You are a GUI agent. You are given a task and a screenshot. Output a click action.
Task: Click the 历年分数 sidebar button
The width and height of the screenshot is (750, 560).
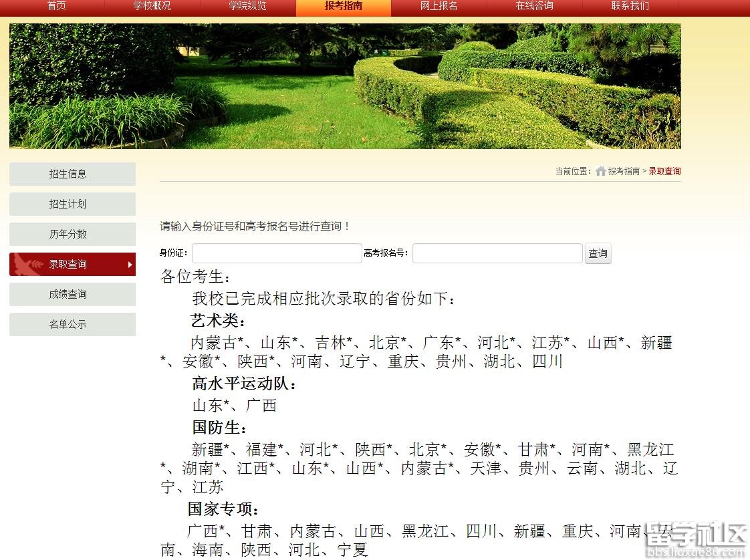click(72, 234)
